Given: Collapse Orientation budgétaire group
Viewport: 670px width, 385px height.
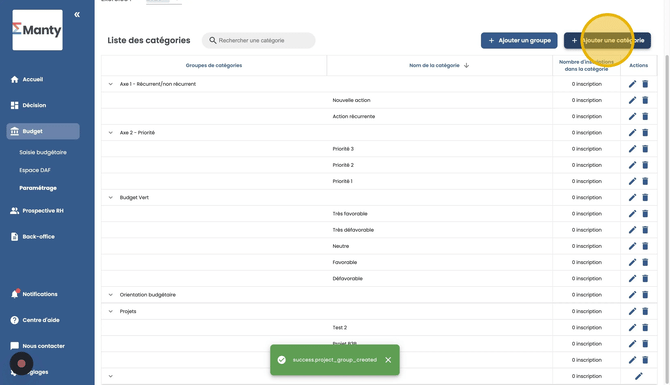Looking at the screenshot, I should click(111, 295).
